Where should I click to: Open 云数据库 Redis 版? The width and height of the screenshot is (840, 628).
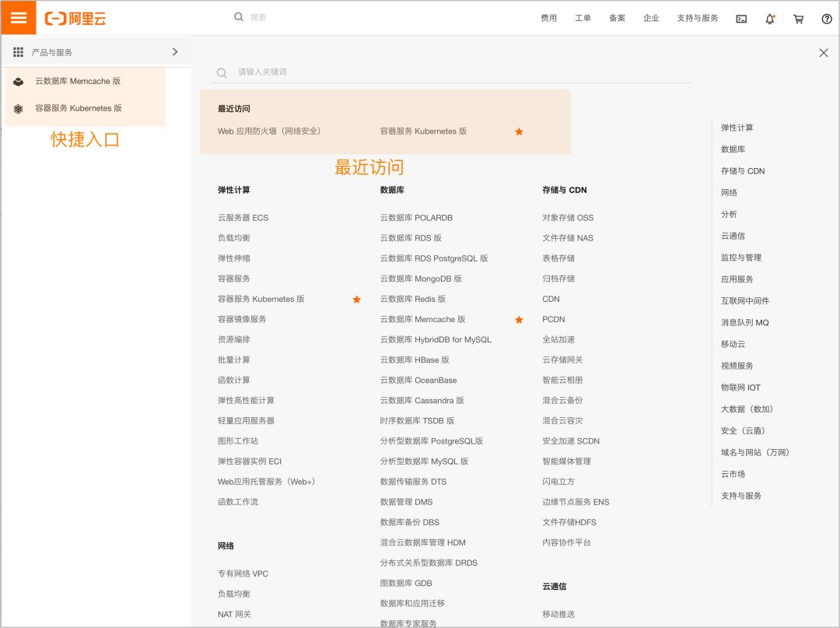point(412,299)
